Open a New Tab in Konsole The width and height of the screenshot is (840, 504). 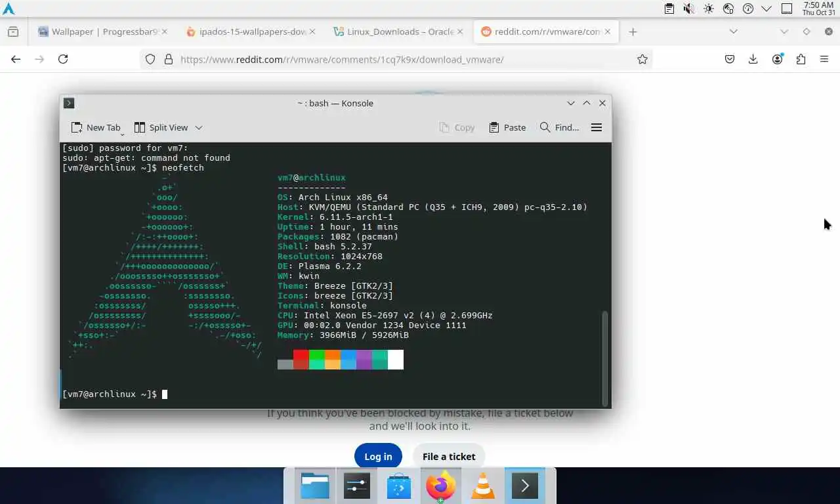pos(96,127)
